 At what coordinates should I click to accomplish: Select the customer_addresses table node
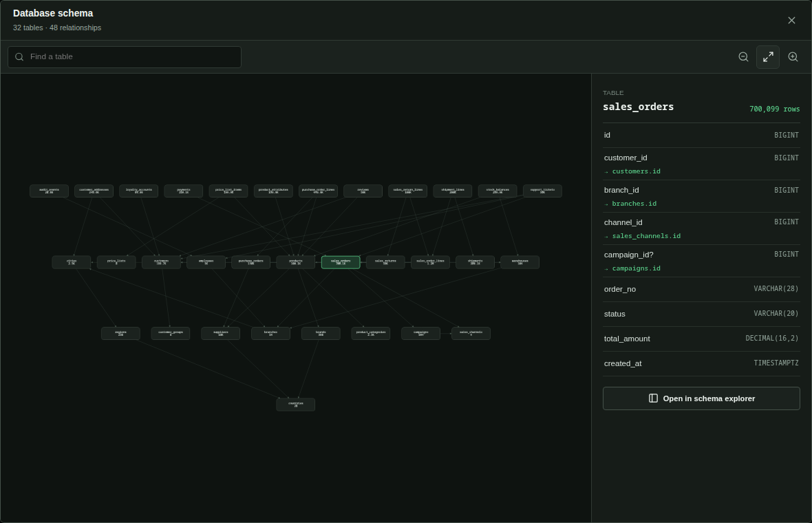(94, 191)
